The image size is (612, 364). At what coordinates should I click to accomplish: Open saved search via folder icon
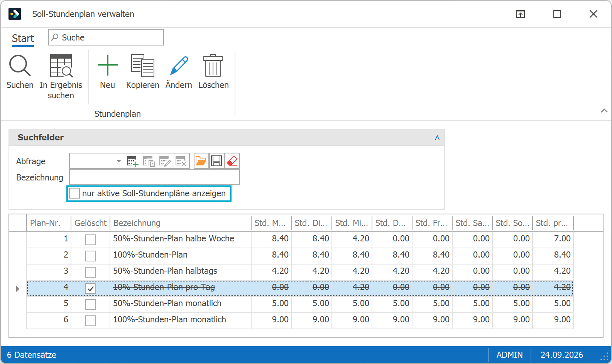click(x=201, y=161)
